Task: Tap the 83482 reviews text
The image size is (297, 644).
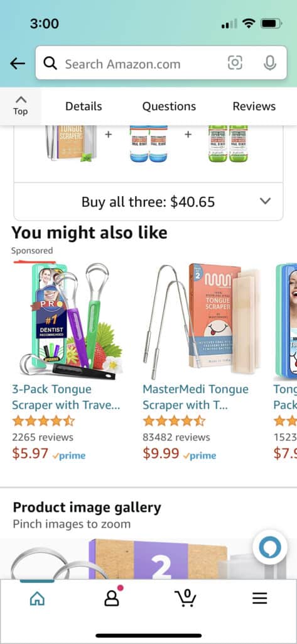Action: (176, 437)
